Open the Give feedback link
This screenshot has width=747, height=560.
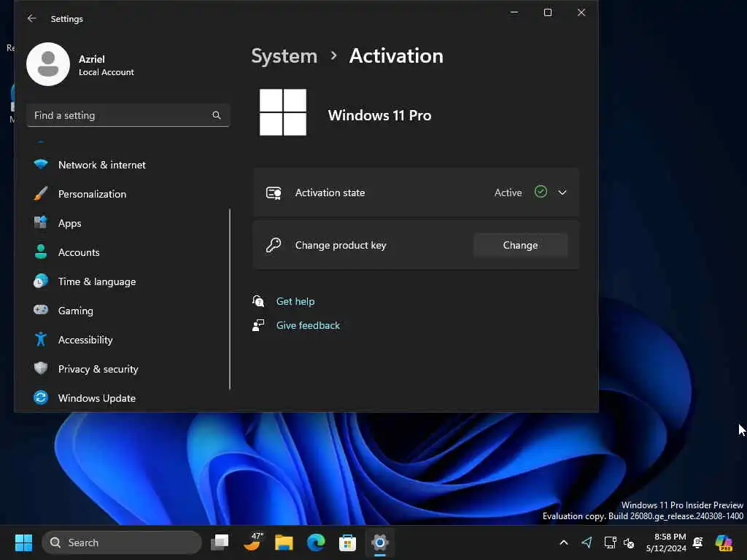coord(308,325)
